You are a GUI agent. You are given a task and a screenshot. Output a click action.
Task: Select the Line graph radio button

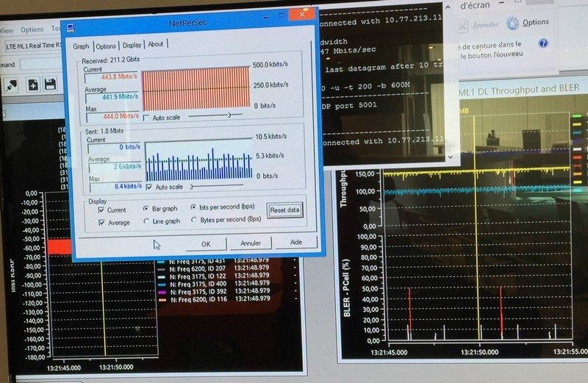tap(146, 221)
